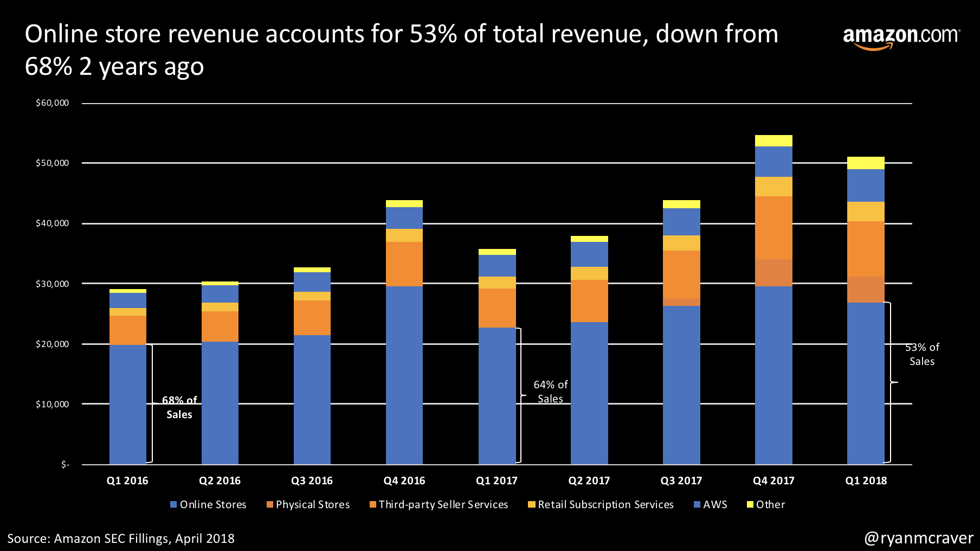Select the 'Online Stores' legend label
This screenshot has height=551, width=980.
click(x=213, y=504)
